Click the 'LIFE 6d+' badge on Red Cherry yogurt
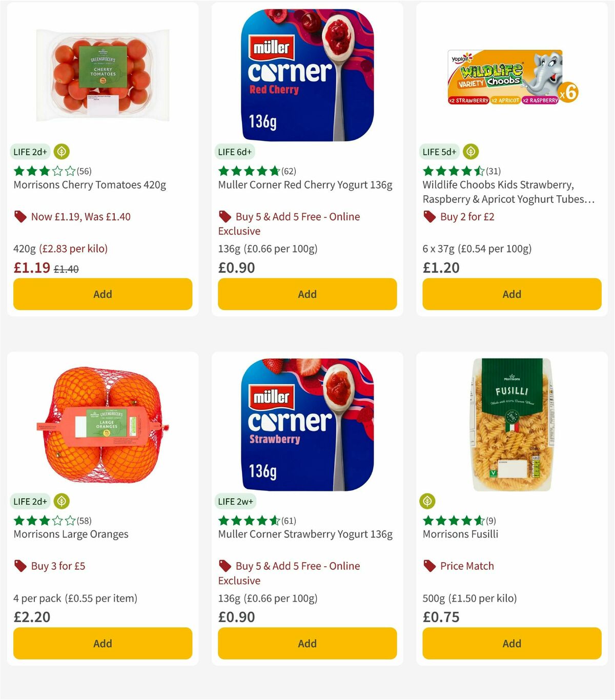 tap(233, 152)
